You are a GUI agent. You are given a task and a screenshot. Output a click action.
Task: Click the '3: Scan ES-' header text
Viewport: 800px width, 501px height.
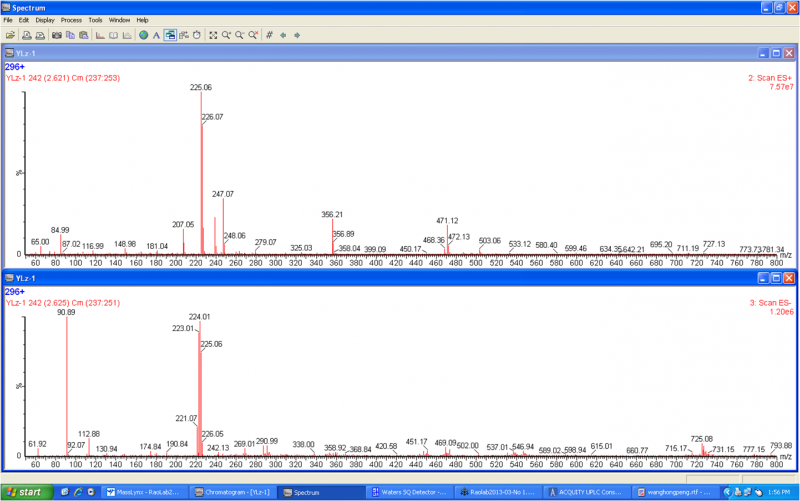pos(771,303)
